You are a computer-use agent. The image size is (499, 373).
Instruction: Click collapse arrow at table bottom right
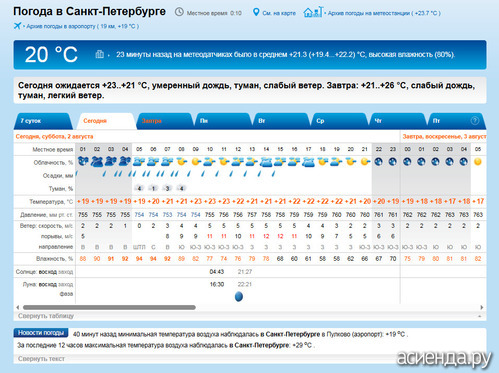(x=480, y=316)
